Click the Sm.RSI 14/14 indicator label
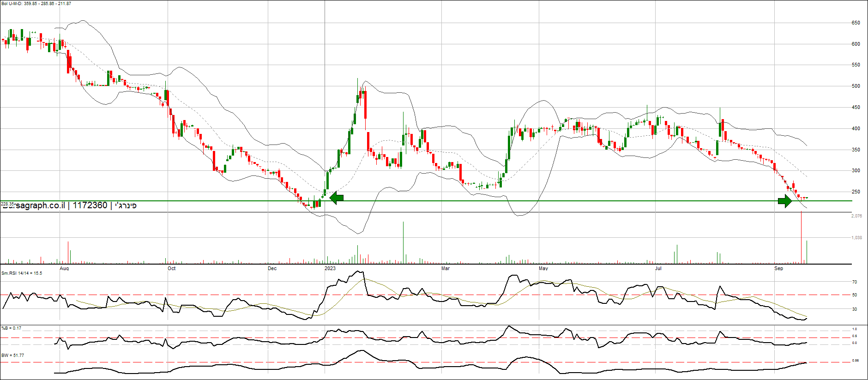Image resolution: width=868 pixels, height=380 pixels. point(22,273)
